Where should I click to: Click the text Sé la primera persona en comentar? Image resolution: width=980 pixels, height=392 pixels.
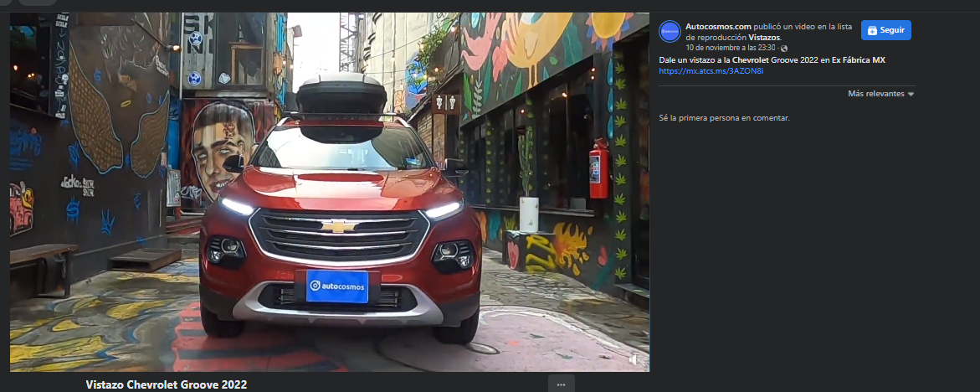(x=725, y=117)
